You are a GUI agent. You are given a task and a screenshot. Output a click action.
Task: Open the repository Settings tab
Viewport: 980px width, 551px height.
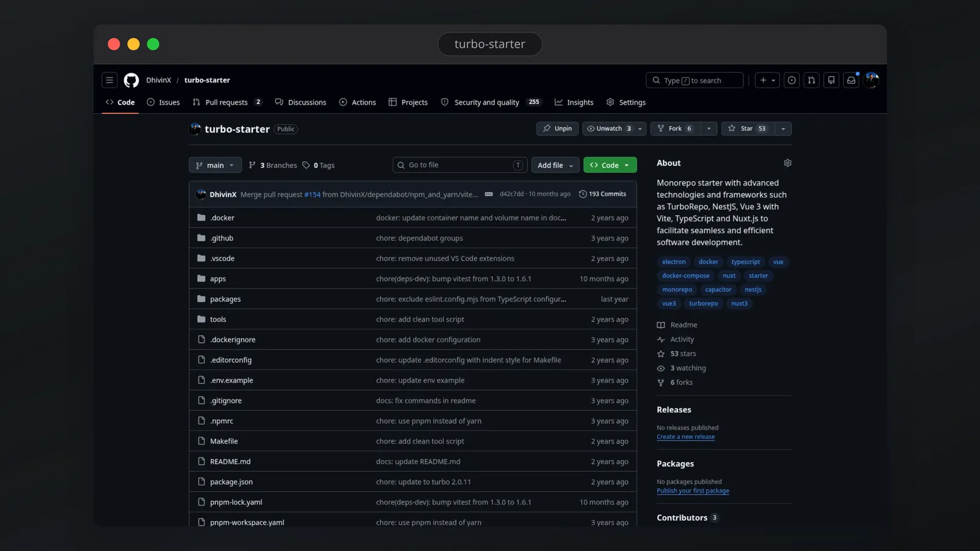click(626, 102)
